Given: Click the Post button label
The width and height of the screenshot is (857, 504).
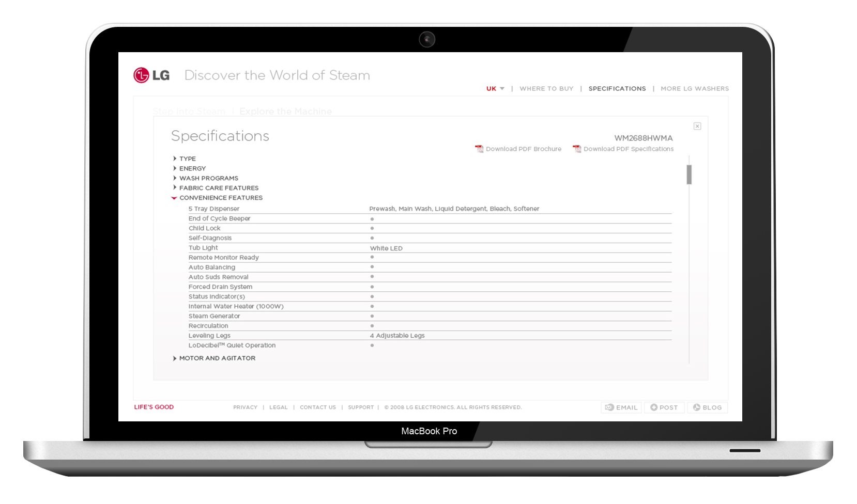Looking at the screenshot, I should click(x=668, y=407).
